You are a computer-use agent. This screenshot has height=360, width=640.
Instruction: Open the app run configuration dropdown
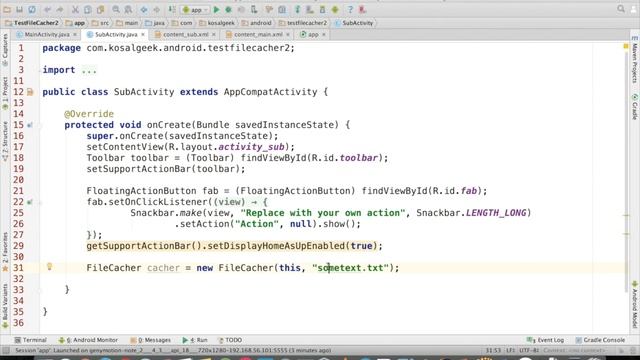(195, 9)
